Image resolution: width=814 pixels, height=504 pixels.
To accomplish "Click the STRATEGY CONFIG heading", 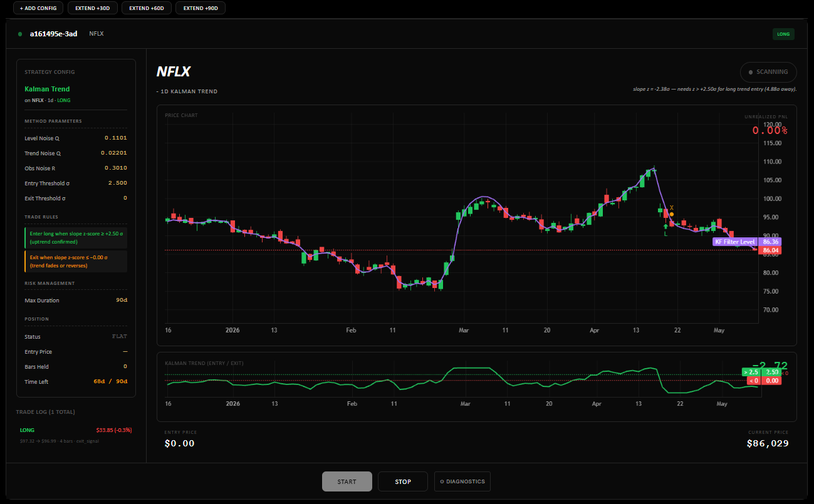I will click(x=50, y=72).
